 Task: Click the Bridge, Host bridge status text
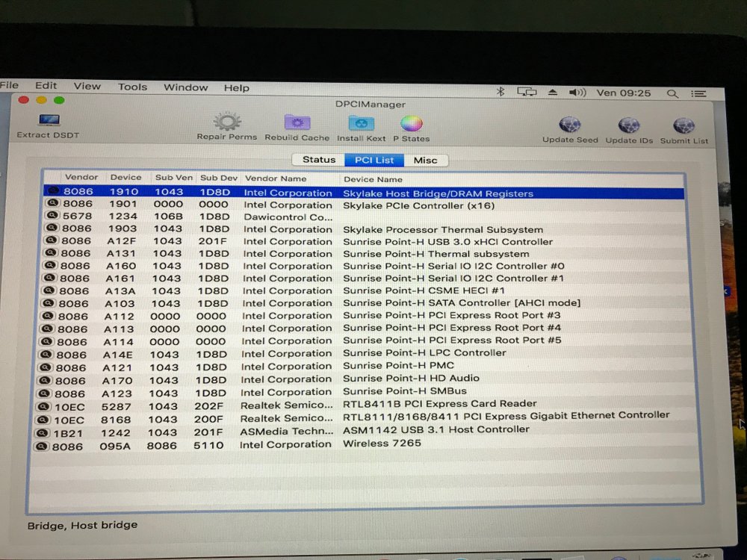82,525
